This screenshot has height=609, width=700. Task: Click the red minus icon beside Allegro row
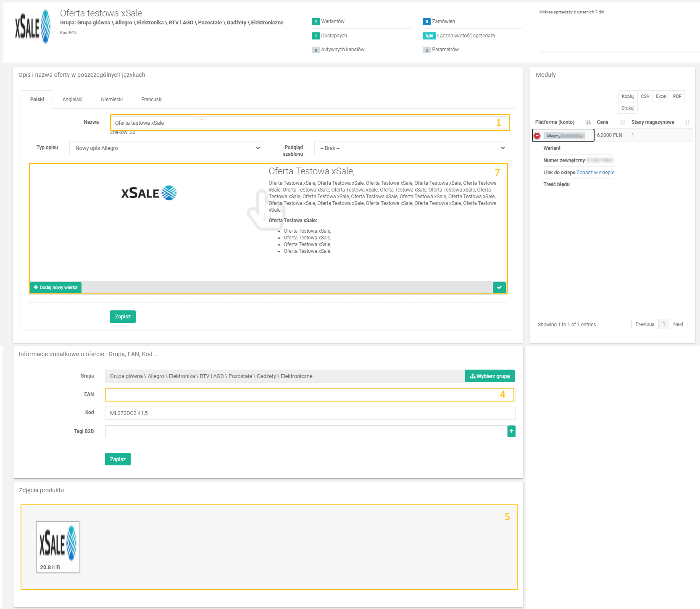pyautogui.click(x=537, y=136)
